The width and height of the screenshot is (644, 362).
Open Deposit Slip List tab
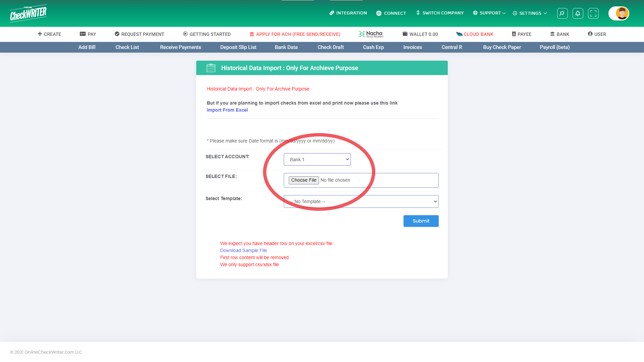pyautogui.click(x=238, y=47)
